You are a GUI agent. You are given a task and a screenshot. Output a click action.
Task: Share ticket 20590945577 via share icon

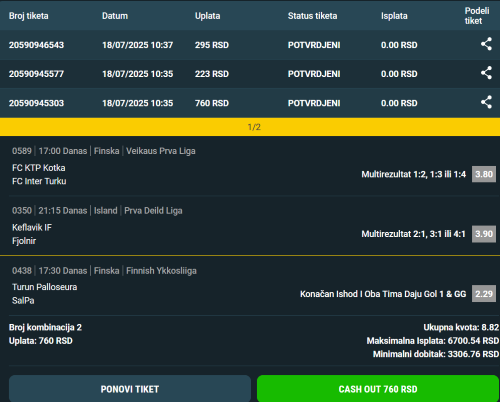coord(486,73)
